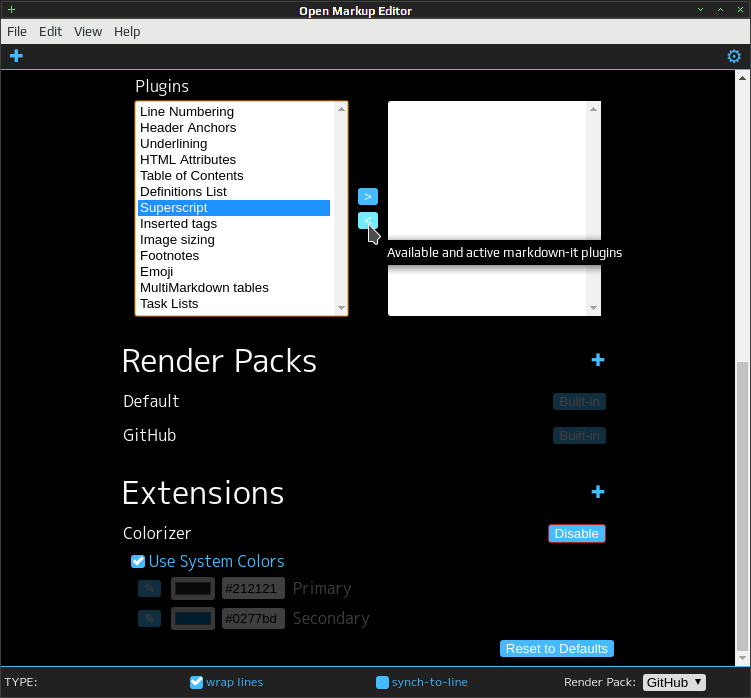This screenshot has height=698, width=751.
Task: Click the pencil icon for Secondary color
Action: 149,618
